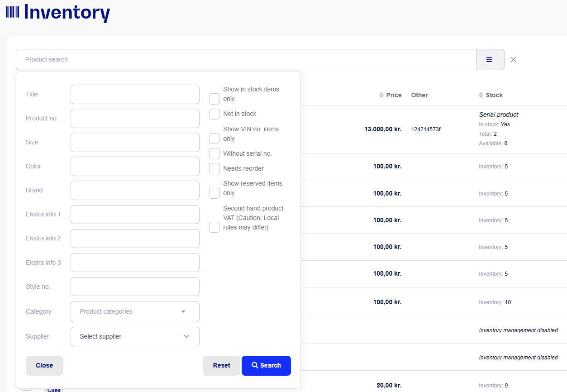Viewport: 567px width, 392px height.
Task: Focus the Ekstra info 3 field
Action: pyautogui.click(x=135, y=263)
